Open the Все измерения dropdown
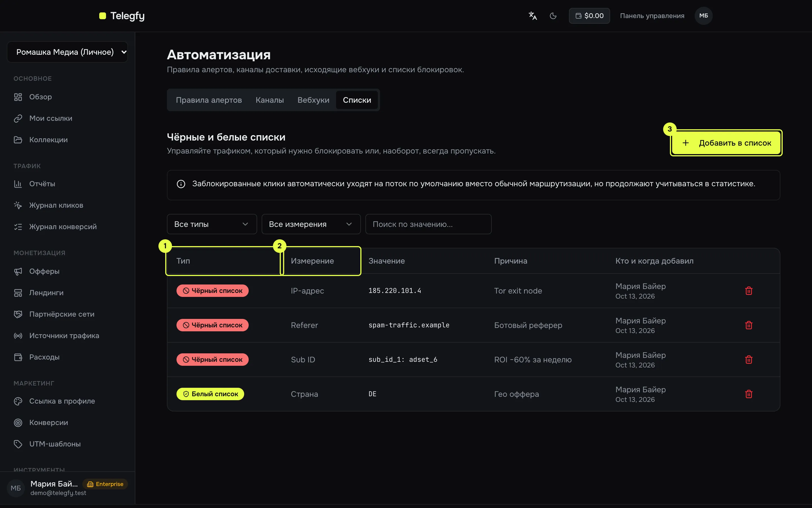This screenshot has width=812, height=508. [x=311, y=224]
